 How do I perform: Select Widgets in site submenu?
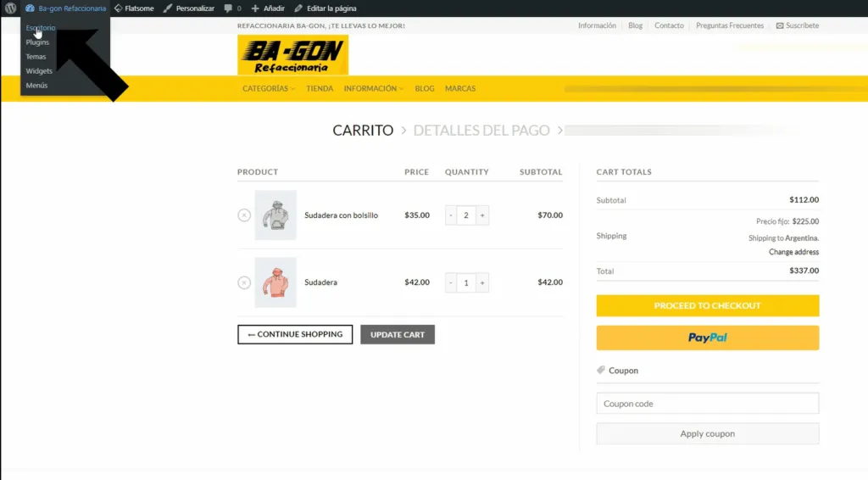(39, 71)
